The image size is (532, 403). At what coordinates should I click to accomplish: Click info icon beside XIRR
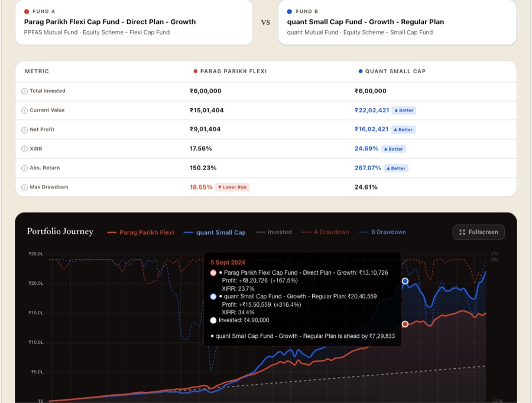24,149
